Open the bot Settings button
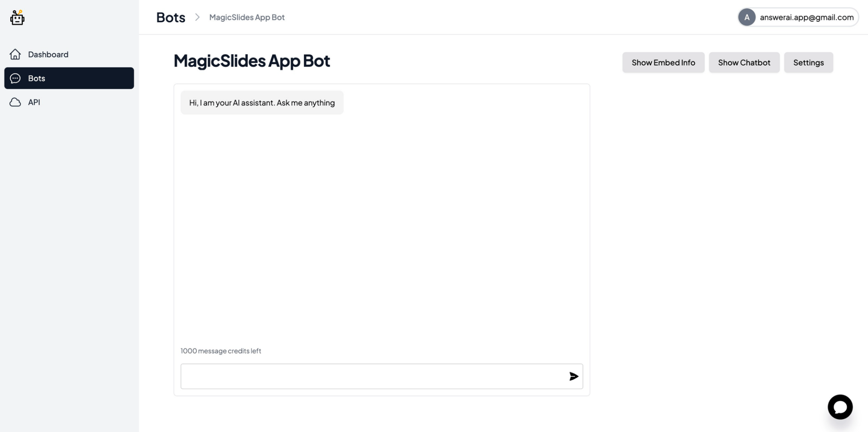868x432 pixels. [808, 62]
